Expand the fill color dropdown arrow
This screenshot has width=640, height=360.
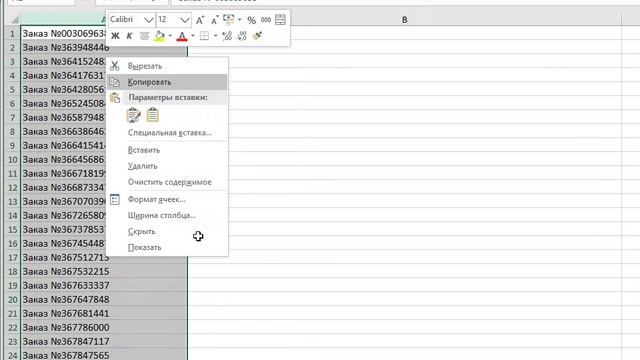(170, 36)
